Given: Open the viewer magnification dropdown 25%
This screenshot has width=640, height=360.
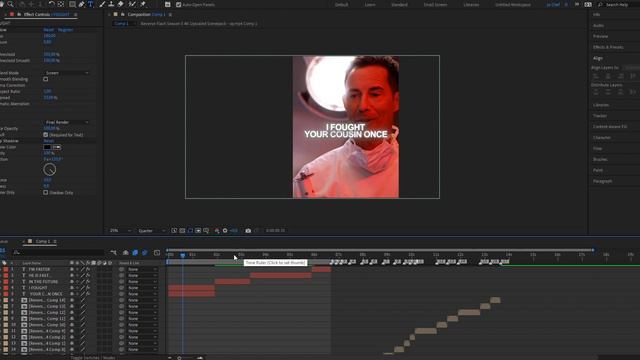Looking at the screenshot, I should tap(120, 231).
